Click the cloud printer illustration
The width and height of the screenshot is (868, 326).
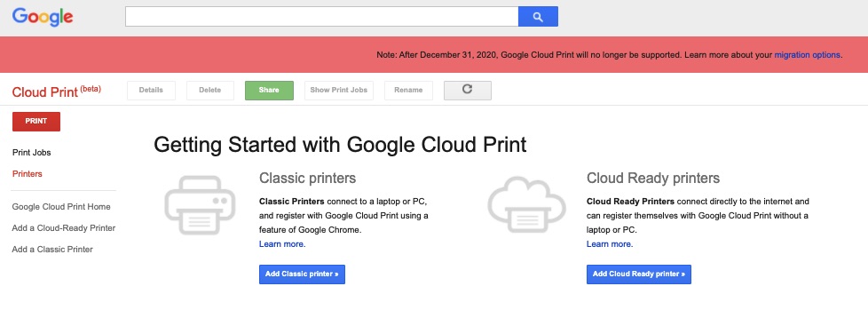tap(526, 204)
